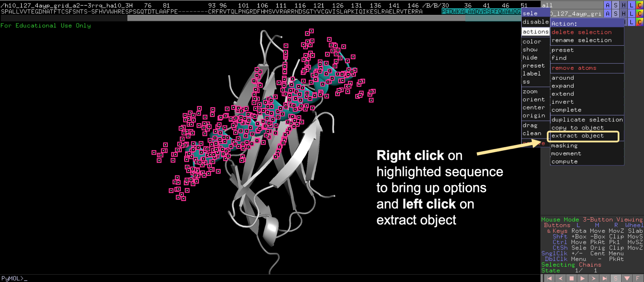The height and width of the screenshot is (282, 644).
Task: Jump to last frame button
Action: click(x=604, y=278)
